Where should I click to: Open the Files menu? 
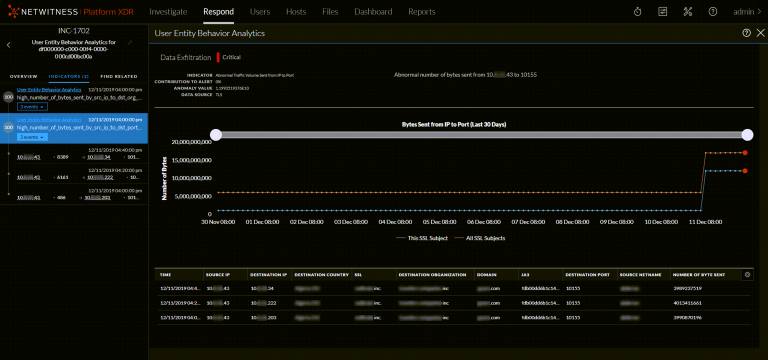[x=330, y=12]
